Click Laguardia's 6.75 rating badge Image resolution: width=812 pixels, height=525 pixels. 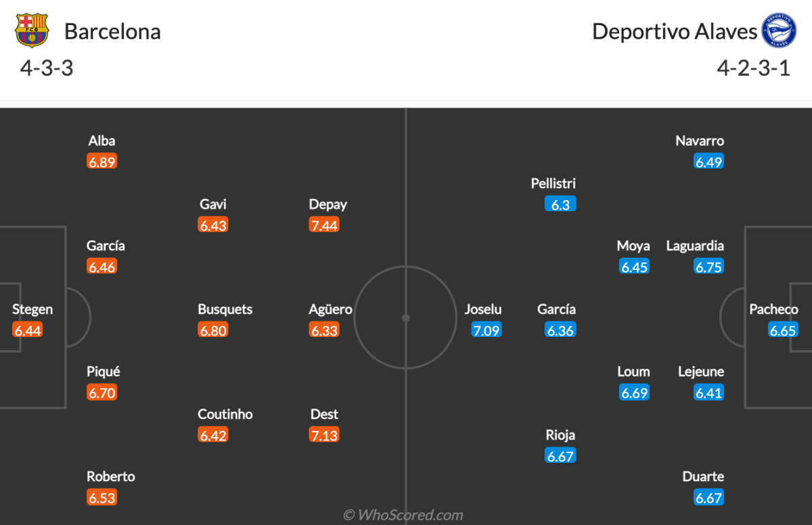[708, 267]
